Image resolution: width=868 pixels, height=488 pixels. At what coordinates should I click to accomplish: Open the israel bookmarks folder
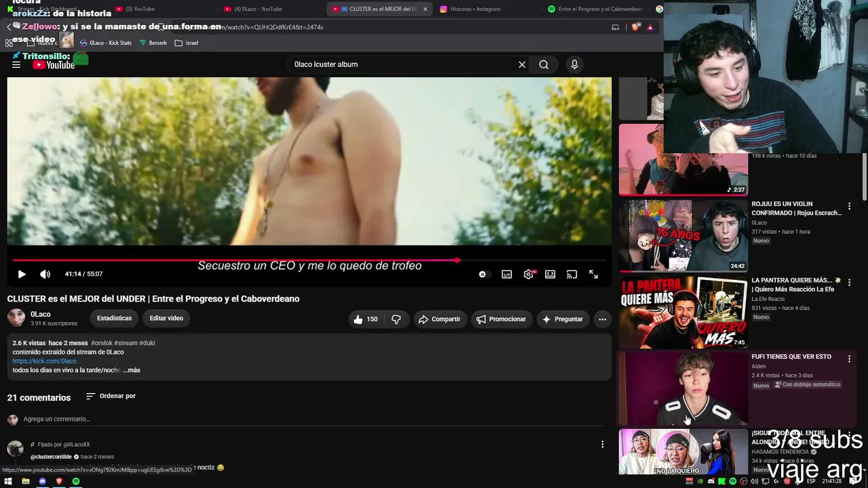(x=186, y=43)
